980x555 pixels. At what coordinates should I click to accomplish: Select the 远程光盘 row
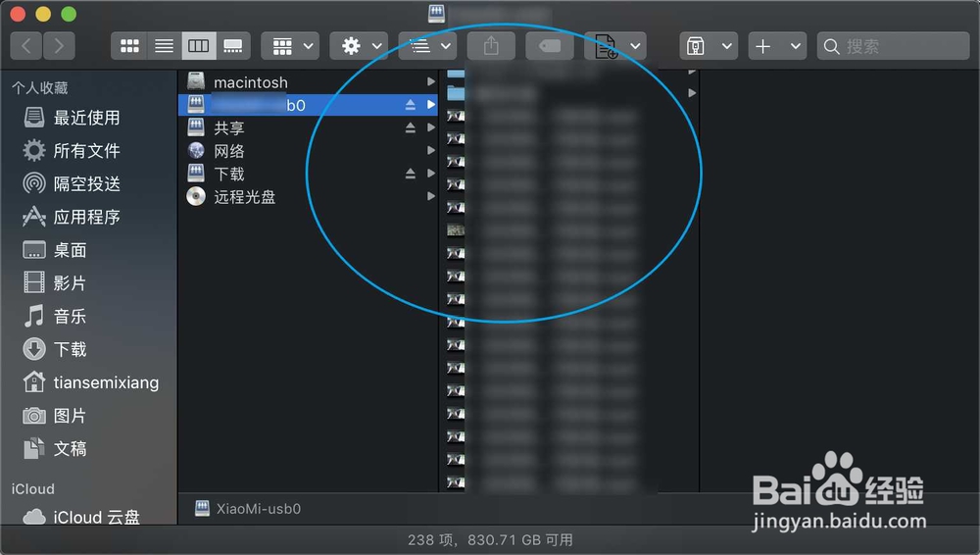[x=308, y=196]
